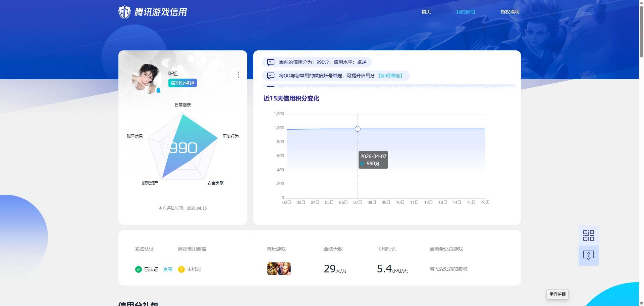Screen dimensions: 644x306
Task: Click the message icon beside credit score notice
Action: [270, 62]
